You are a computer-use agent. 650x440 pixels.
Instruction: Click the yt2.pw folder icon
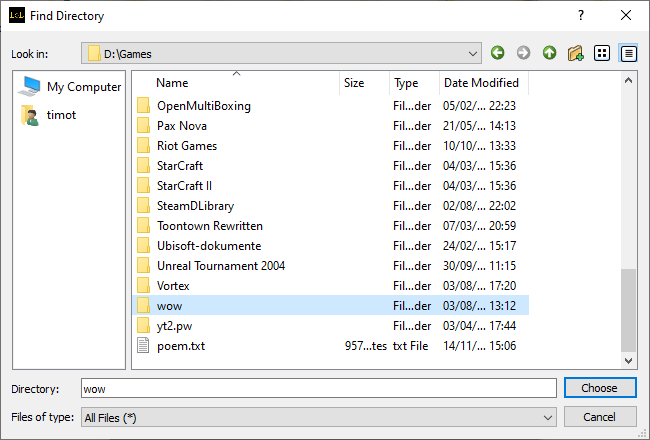point(143,326)
